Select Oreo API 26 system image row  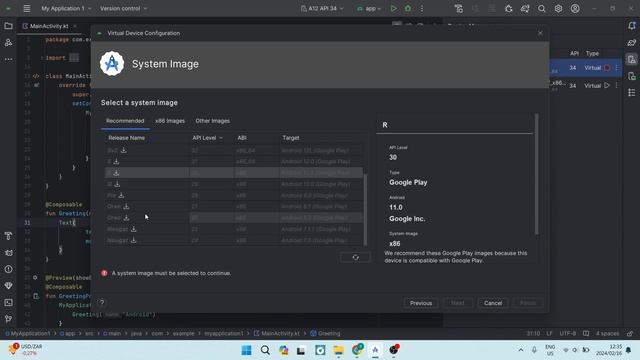point(234,218)
